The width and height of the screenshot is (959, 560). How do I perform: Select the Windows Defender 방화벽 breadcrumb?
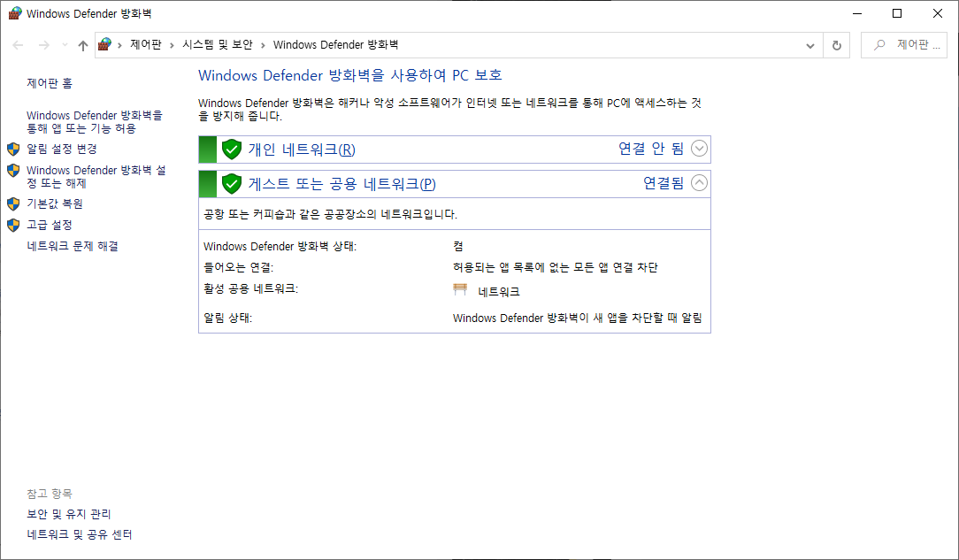[336, 44]
